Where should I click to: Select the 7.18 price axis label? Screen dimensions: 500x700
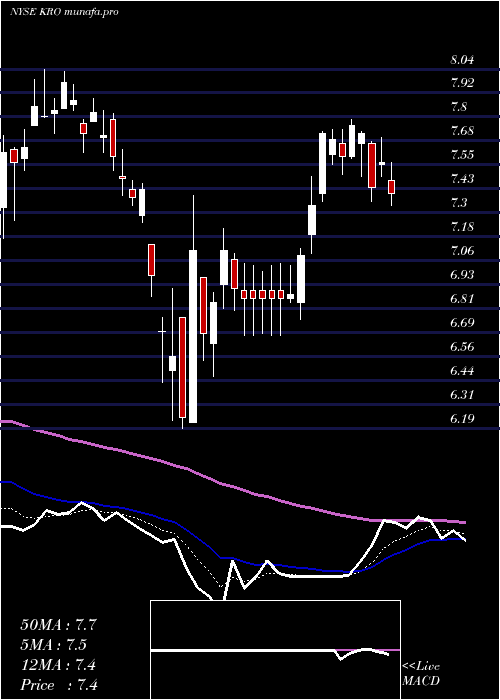click(x=462, y=227)
